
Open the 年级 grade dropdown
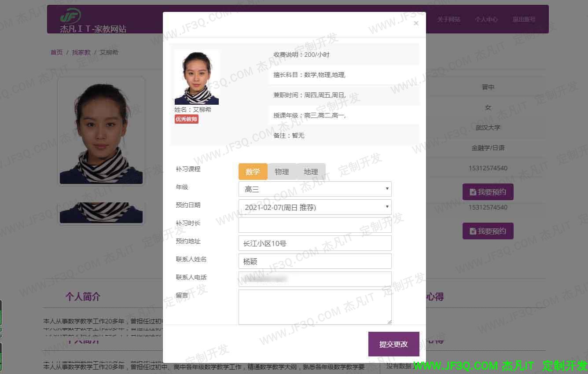315,189
